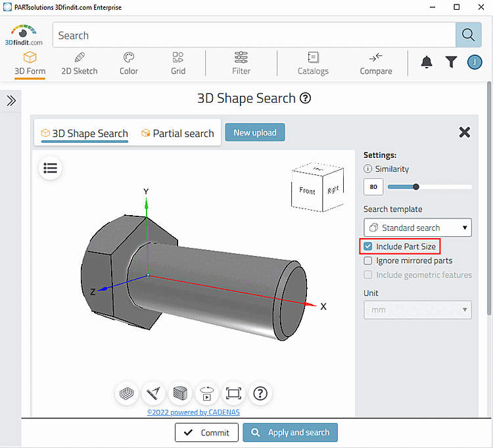Screen dimensions: 493x448
Task: Select the measure tool icon
Action: tap(153, 393)
